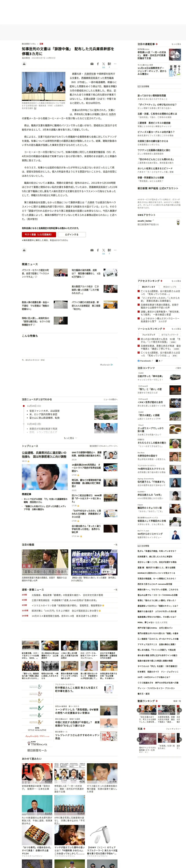
Task: Click the ログインする button
Action: (72, 235)
